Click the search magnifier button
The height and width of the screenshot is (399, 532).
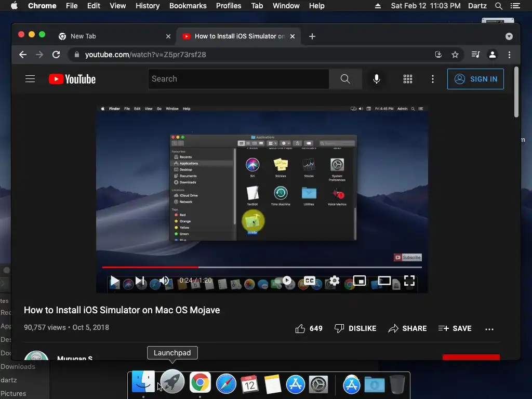(345, 79)
